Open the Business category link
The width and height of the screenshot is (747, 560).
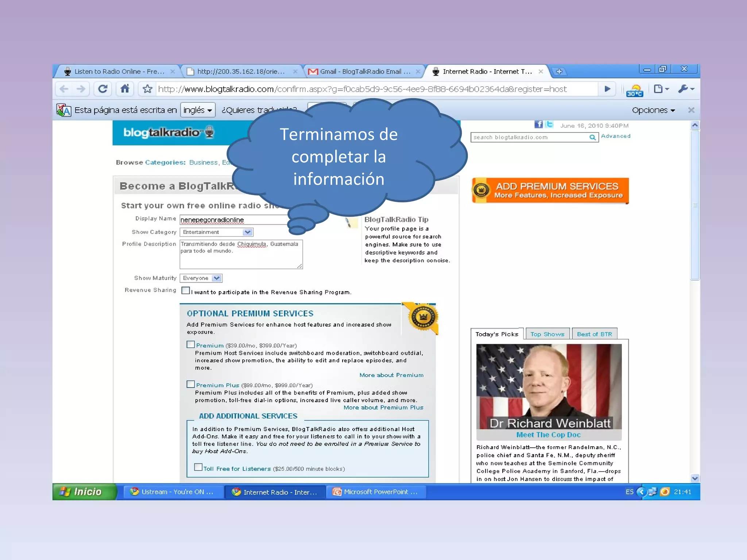(203, 162)
